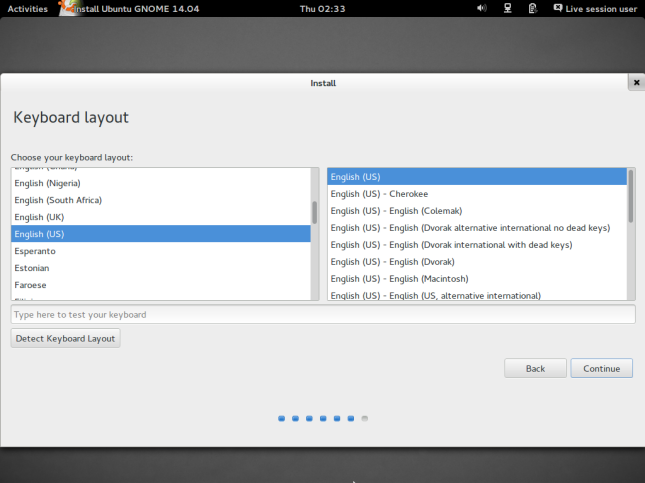Select English (South Africa) layout
The height and width of the screenshot is (483, 645).
58,200
